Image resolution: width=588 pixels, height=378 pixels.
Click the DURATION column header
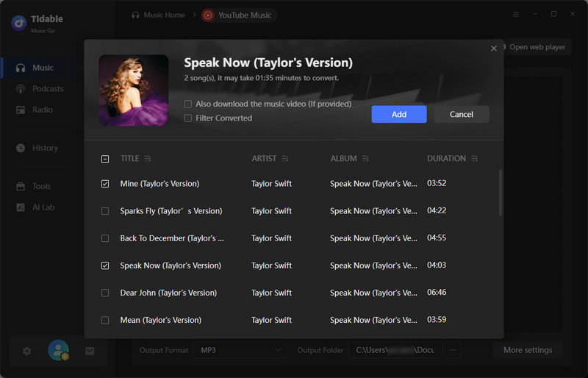[446, 159]
